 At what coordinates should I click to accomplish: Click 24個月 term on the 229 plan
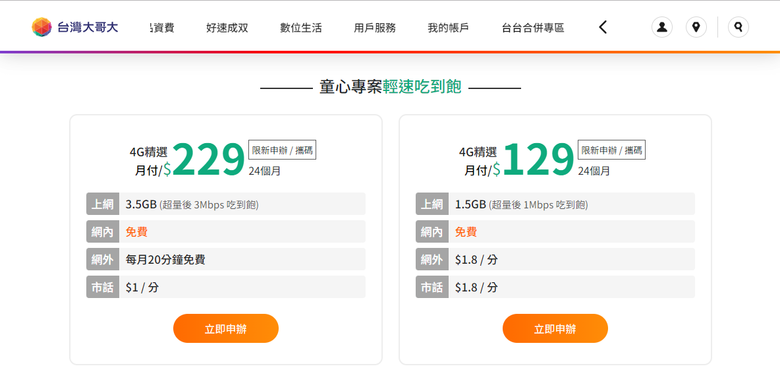coord(265,171)
